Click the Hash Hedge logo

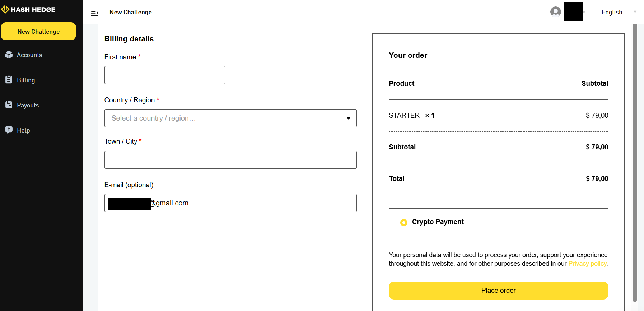(28, 10)
